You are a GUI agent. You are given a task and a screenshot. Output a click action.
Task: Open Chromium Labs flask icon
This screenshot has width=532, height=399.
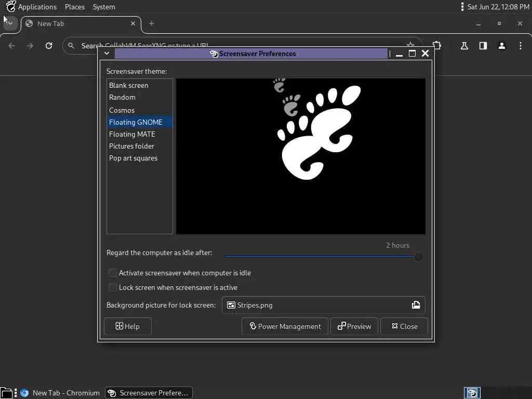[464, 46]
